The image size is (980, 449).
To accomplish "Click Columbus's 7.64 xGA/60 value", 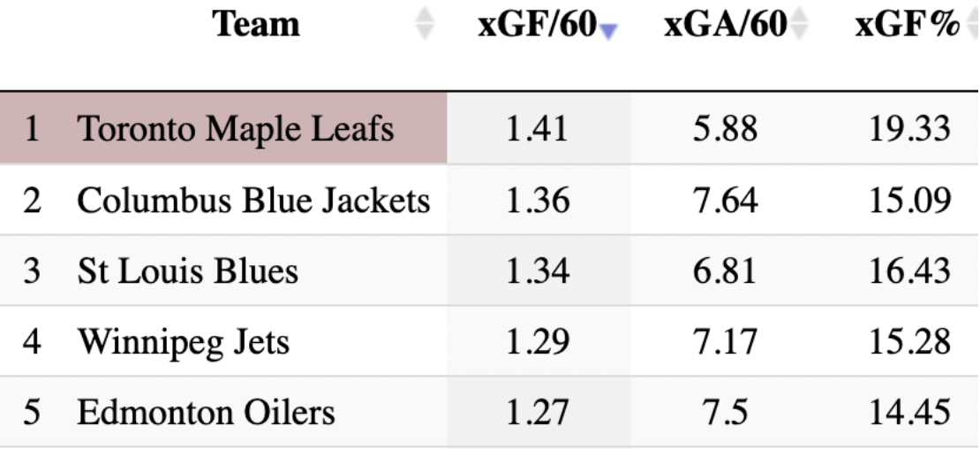I will pos(725,201).
